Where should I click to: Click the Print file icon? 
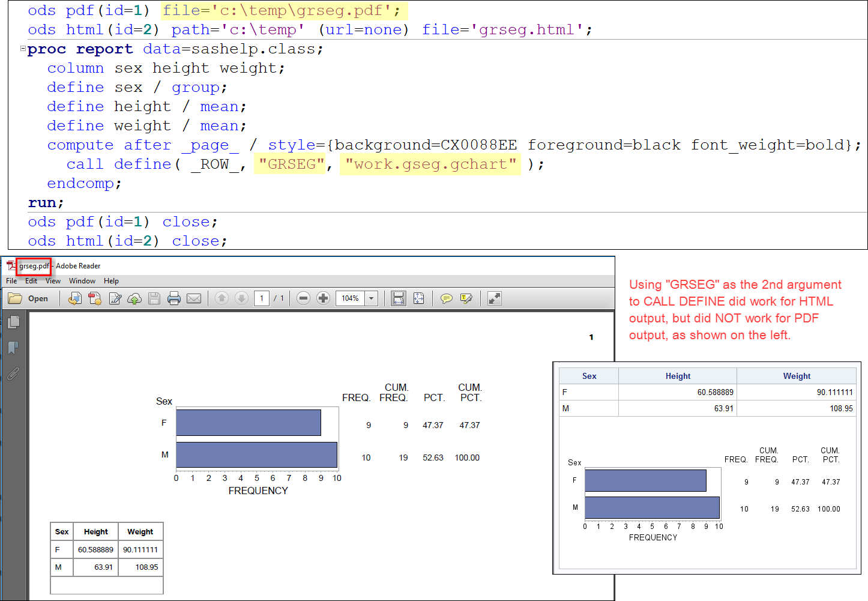tap(174, 298)
